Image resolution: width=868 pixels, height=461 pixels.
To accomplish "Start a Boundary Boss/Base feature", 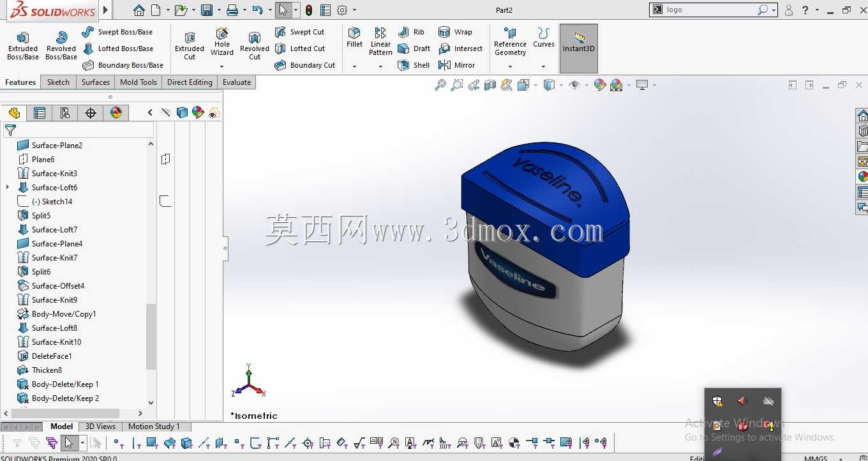I will (123, 65).
